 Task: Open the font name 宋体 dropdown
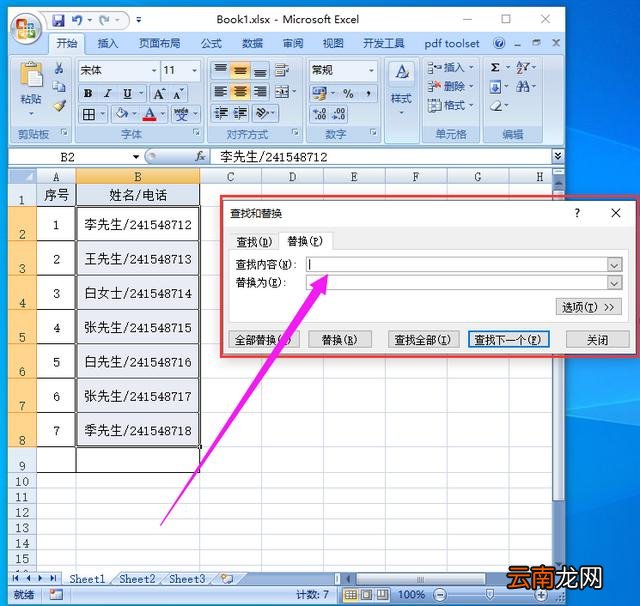click(x=154, y=70)
